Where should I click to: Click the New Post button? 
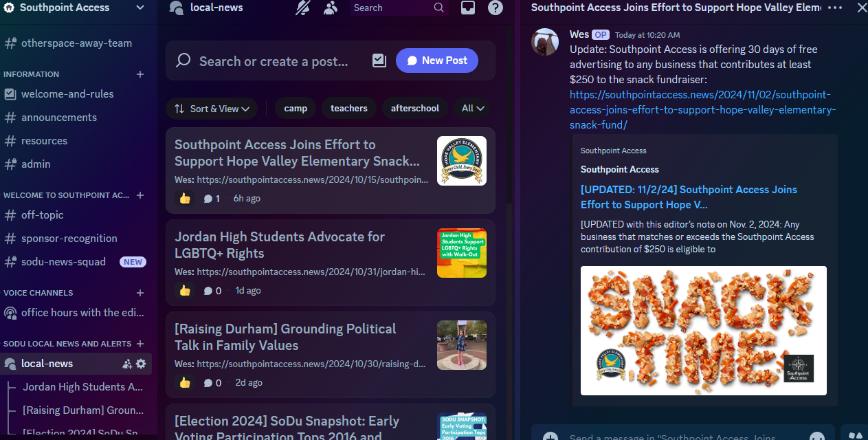pos(436,60)
